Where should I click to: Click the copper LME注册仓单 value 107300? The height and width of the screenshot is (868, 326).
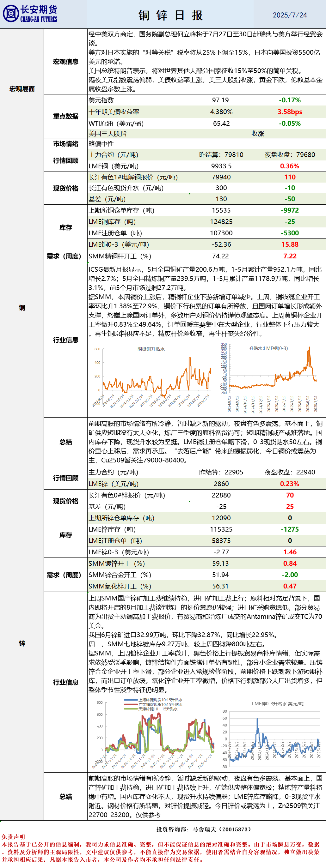tap(221, 233)
